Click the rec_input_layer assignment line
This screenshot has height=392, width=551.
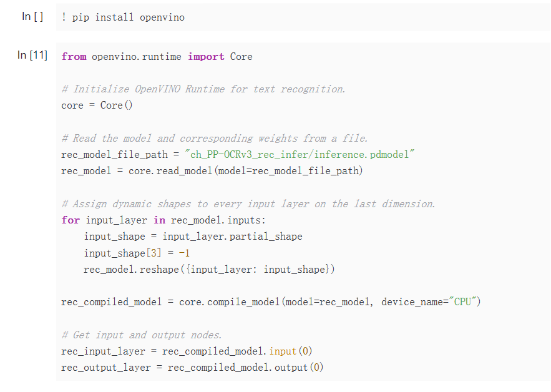187,351
